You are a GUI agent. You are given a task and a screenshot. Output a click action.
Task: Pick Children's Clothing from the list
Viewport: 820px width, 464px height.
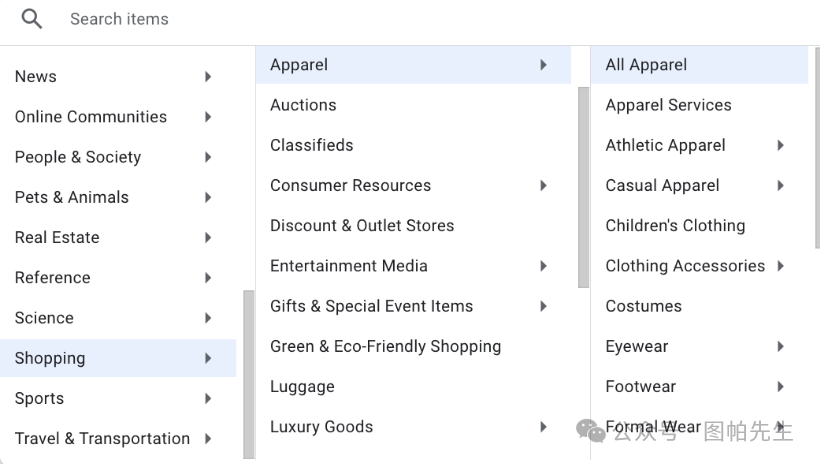click(675, 226)
